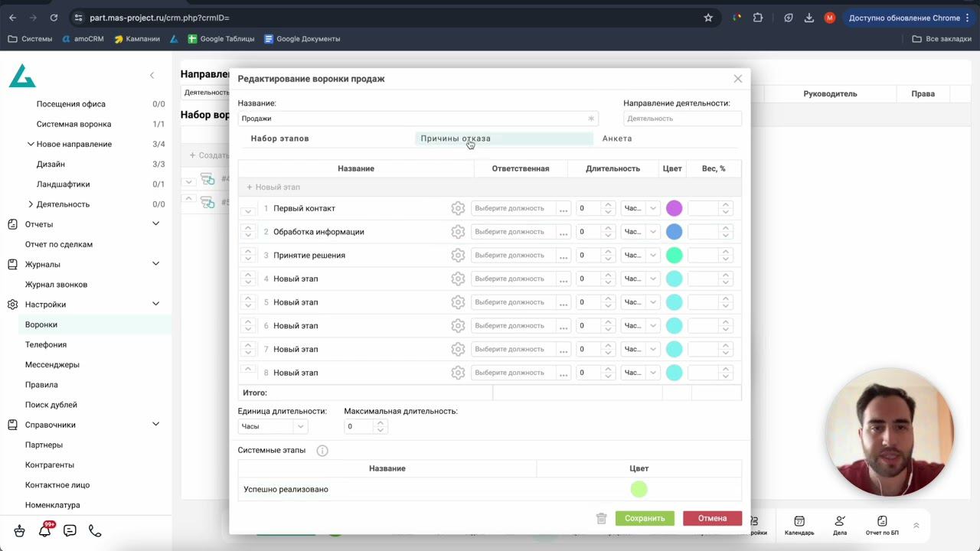980x551 pixels.
Task: Switch to Набор этапов tab
Action: [x=279, y=139]
